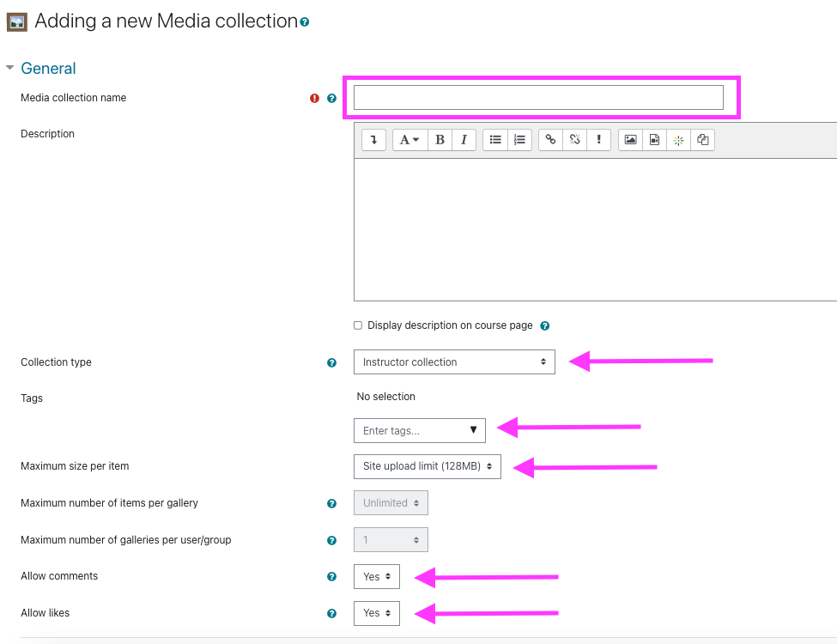Insert an unordered list in the description
The height and width of the screenshot is (644, 837).
pyautogui.click(x=495, y=139)
